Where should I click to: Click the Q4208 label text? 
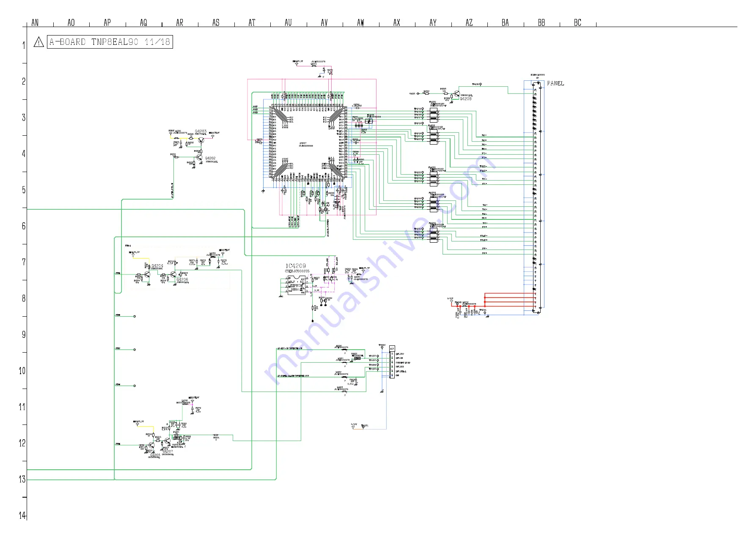(x=466, y=99)
